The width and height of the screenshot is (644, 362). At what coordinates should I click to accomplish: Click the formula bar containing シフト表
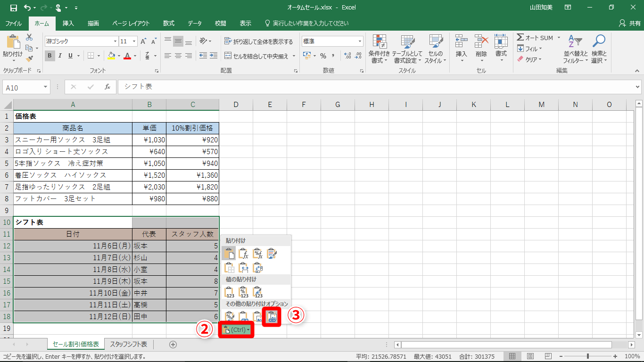click(375, 87)
